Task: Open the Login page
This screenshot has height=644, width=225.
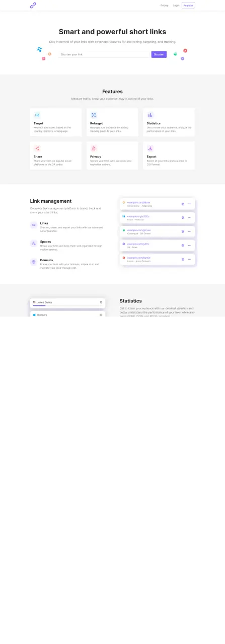Action: tap(176, 5)
